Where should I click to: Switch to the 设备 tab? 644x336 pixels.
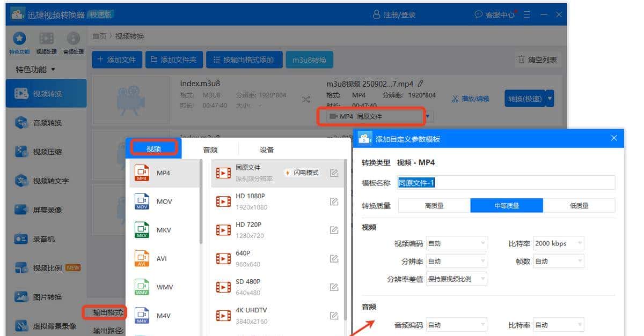pyautogui.click(x=266, y=150)
